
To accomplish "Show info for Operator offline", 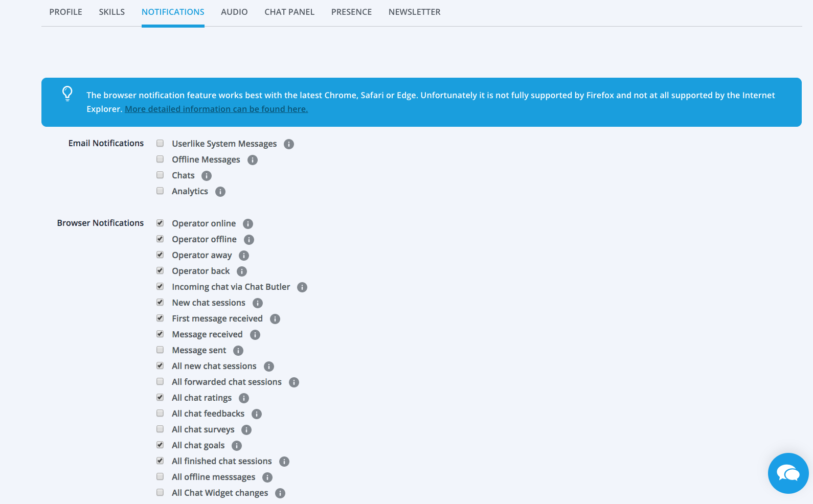I will (x=249, y=240).
